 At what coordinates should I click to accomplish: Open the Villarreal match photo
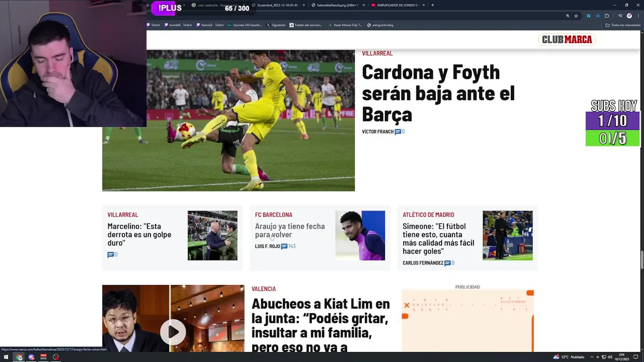click(x=228, y=120)
